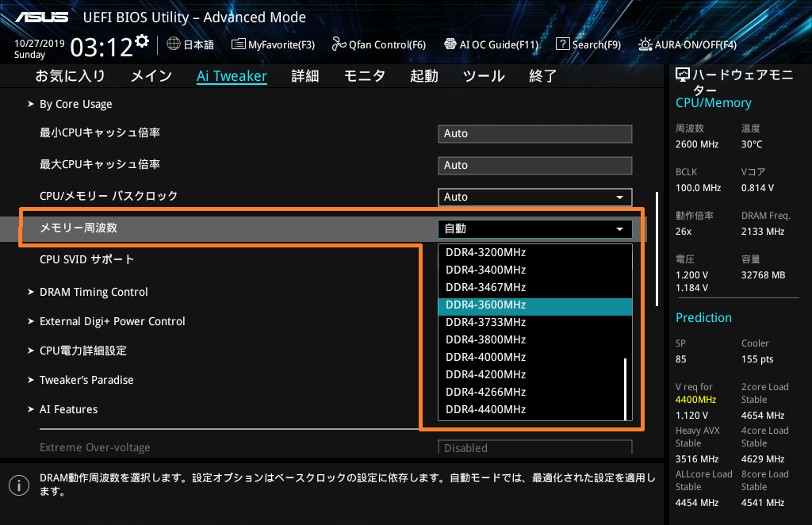Viewport: 812px width, 525px height.
Task: Select DDR4-3200MHz option
Action: 535,253
